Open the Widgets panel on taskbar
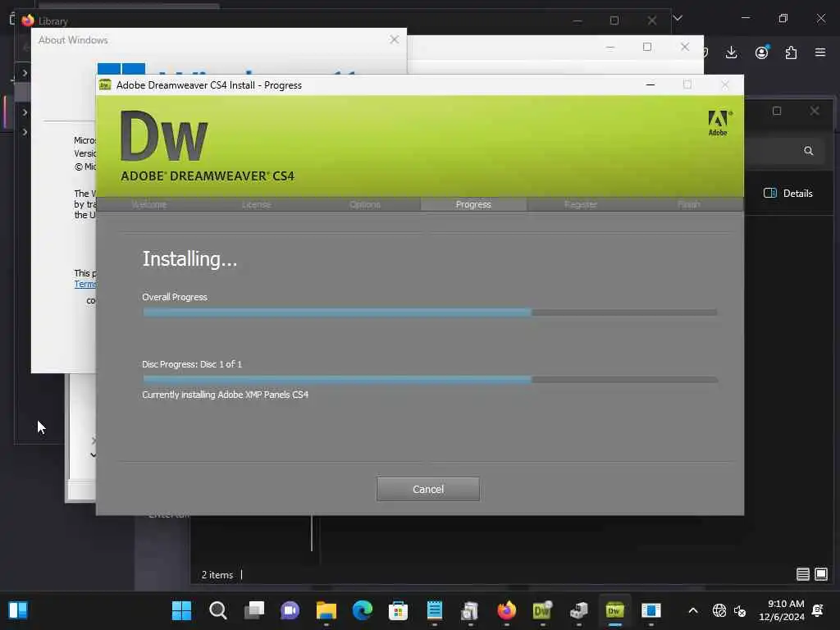The image size is (840, 630). point(18,610)
